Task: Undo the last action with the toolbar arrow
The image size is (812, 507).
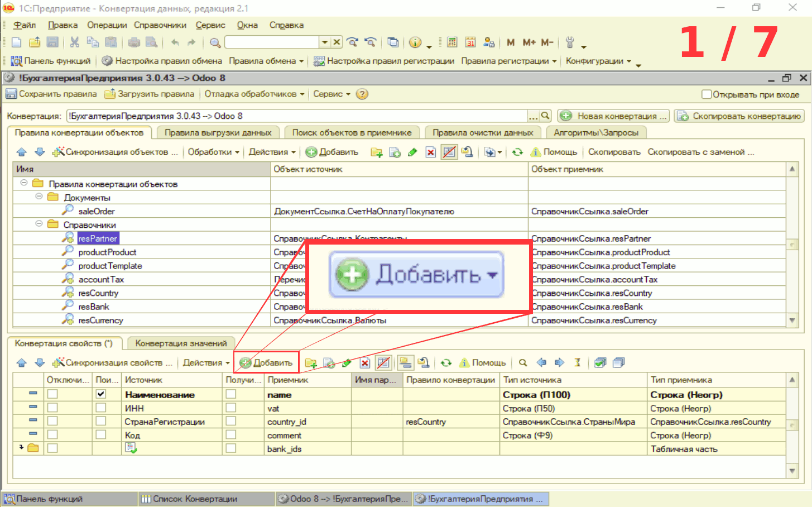Action: (175, 42)
